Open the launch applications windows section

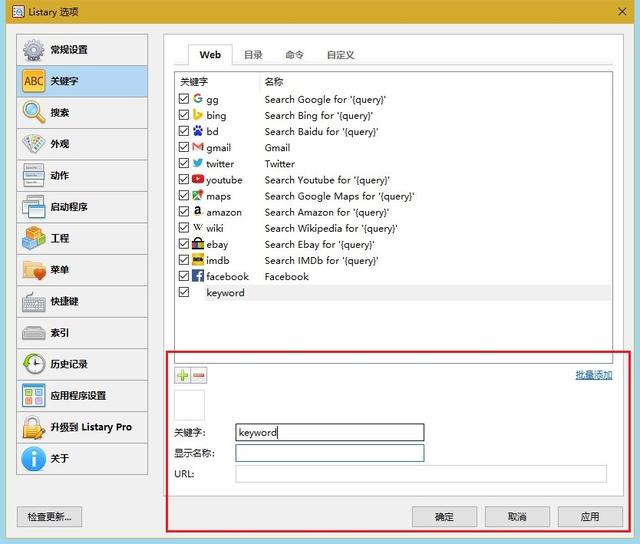click(82, 207)
